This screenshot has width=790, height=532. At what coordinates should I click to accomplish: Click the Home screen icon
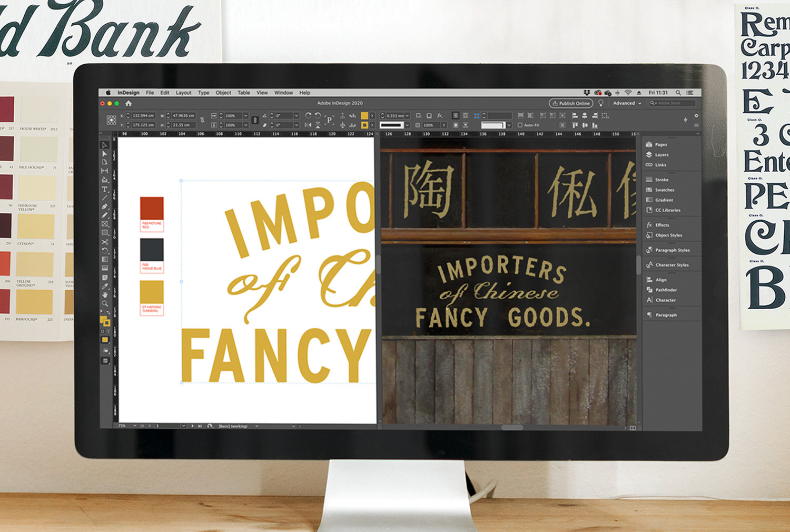click(x=129, y=103)
